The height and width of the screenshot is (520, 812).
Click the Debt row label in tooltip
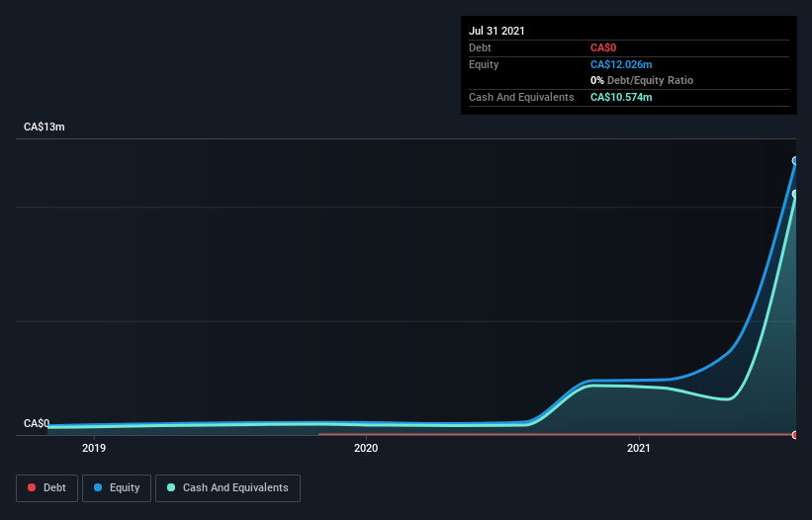[480, 47]
